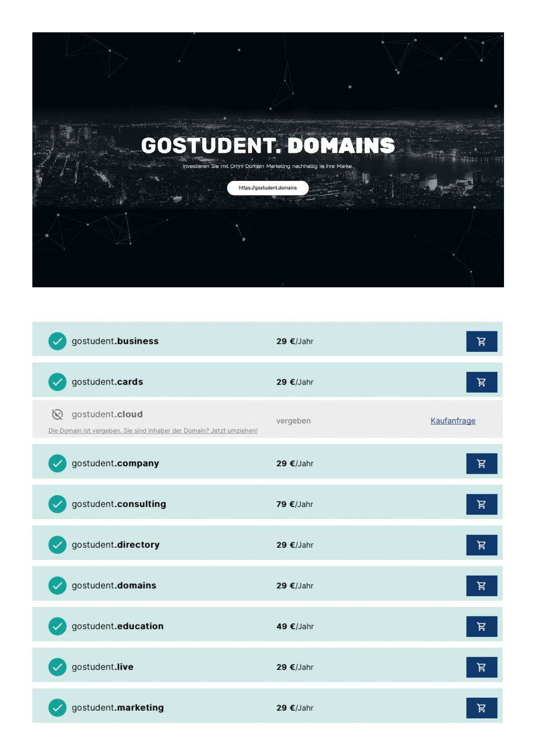Click the green checkmark beside gostudent.business
The height and width of the screenshot is (756, 535).
click(x=57, y=341)
